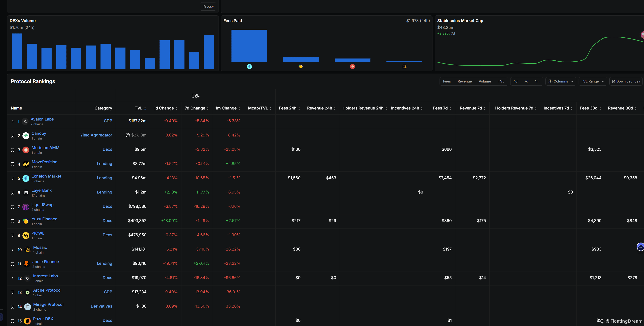This screenshot has height=326, width=644.
Task: Click the tallest blue bar in Fees Paid chart
Action: (x=249, y=46)
